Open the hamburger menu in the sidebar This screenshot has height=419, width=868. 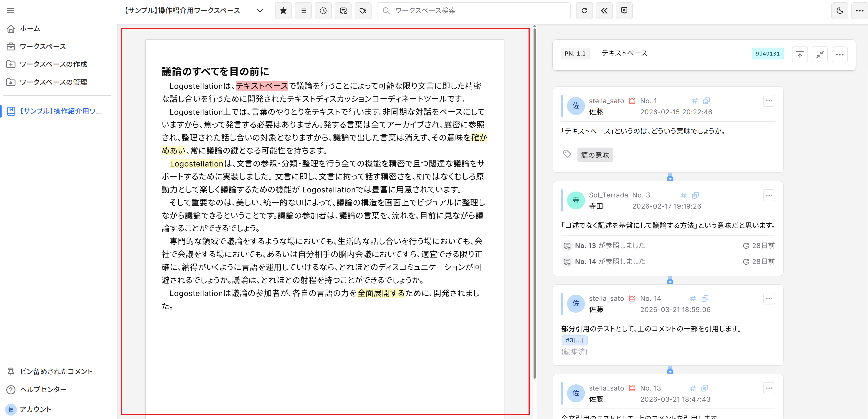coord(10,11)
